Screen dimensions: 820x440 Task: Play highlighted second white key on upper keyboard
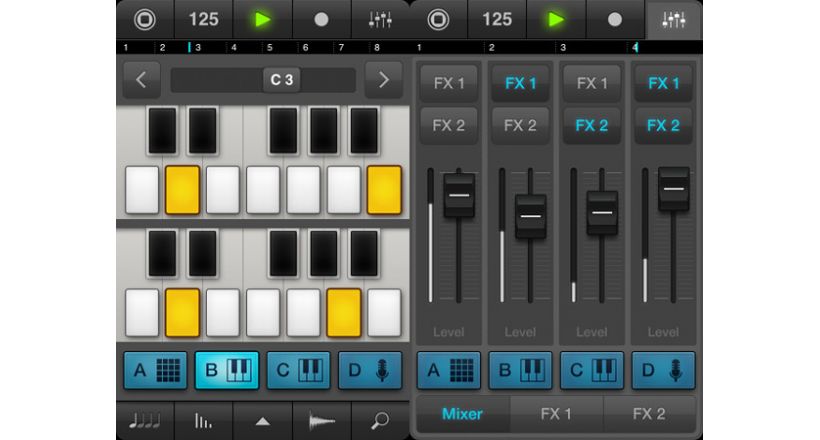click(183, 190)
